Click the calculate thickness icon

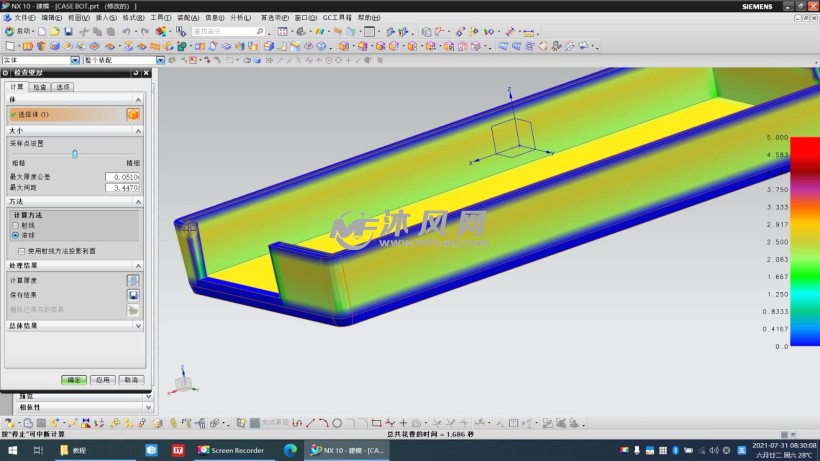(133, 281)
